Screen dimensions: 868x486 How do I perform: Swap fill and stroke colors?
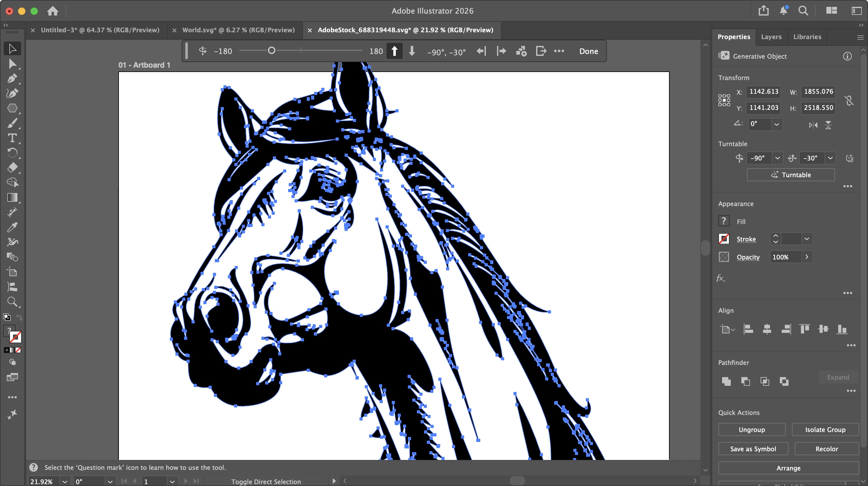[20, 317]
